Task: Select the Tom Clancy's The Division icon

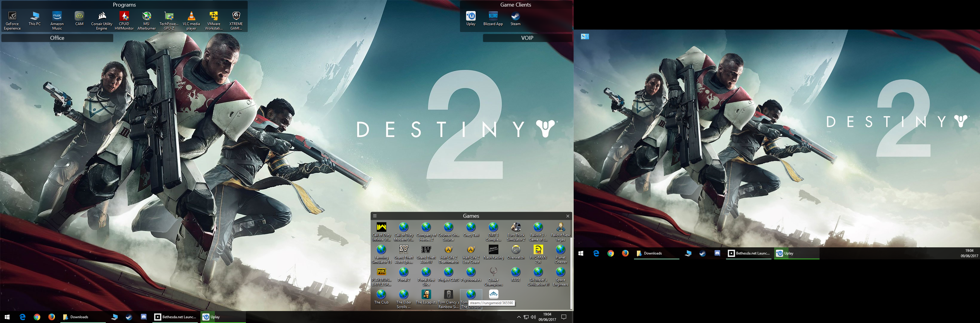Action: 471,294
